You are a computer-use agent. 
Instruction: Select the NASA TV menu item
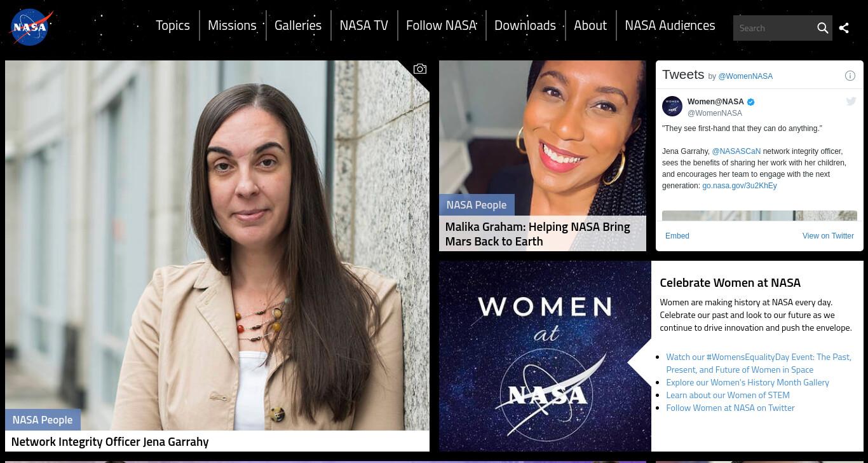point(363,25)
